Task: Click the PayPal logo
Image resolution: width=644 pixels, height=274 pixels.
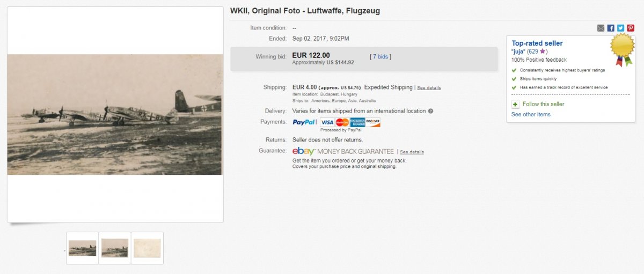Action: tap(304, 122)
